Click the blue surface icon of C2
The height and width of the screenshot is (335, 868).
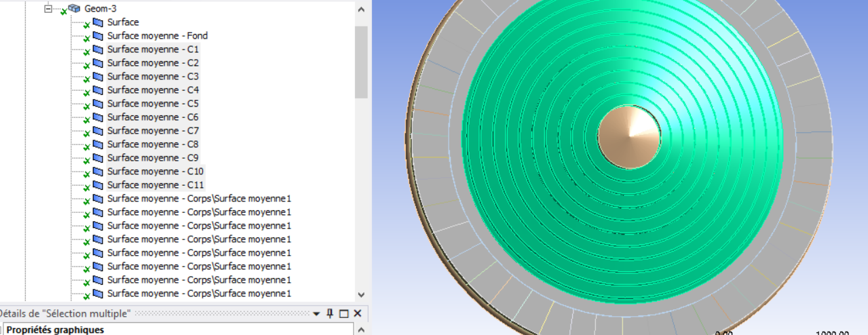98,63
